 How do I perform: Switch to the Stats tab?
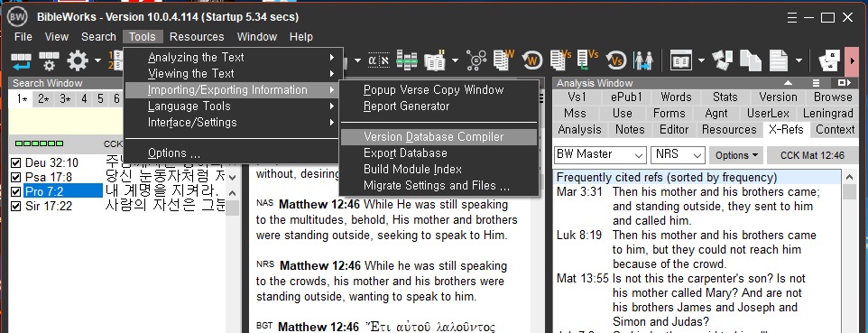(725, 97)
